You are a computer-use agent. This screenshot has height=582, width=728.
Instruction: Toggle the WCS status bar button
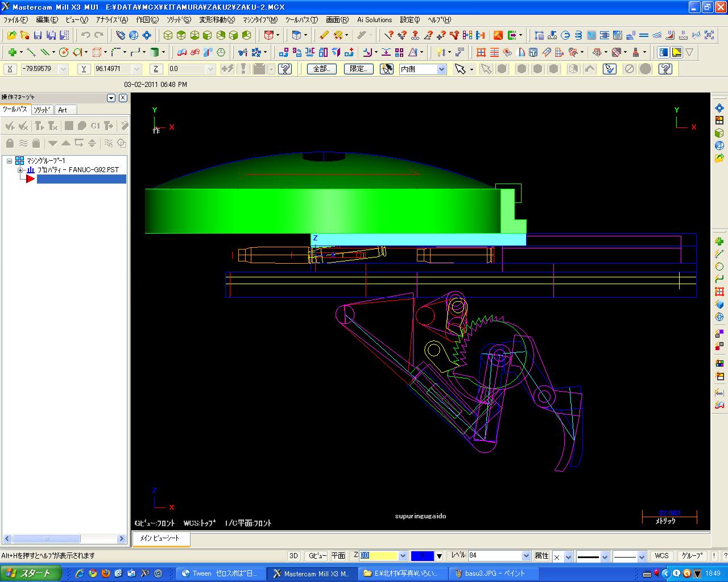coord(661,556)
